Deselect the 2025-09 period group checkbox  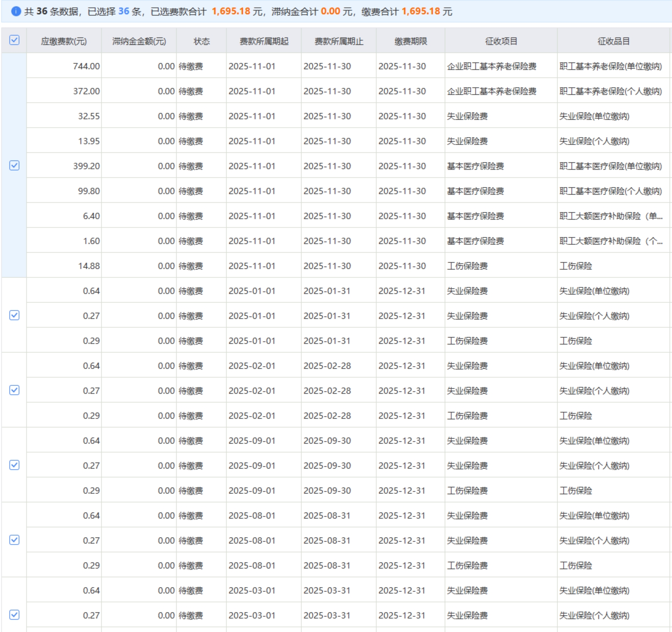click(x=14, y=465)
